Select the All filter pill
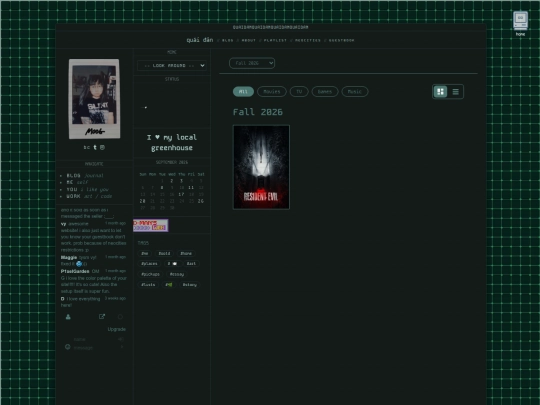Viewport: 540px width, 405px height. 243,92
